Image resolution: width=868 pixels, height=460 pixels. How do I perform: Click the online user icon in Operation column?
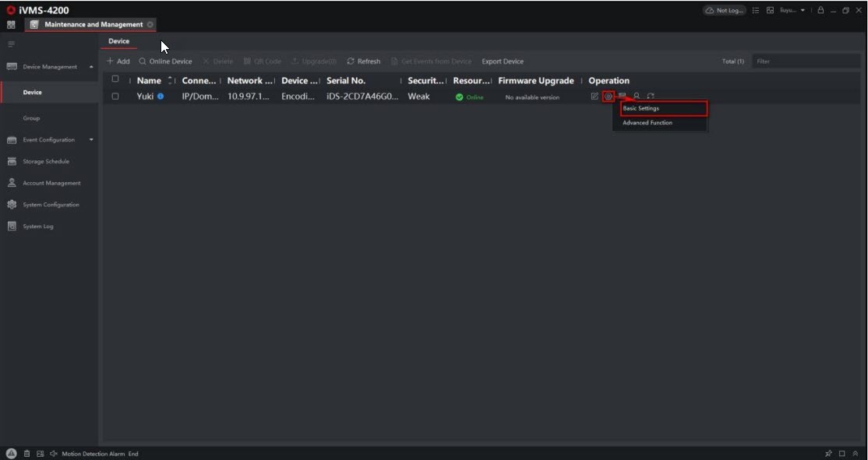[x=637, y=97]
